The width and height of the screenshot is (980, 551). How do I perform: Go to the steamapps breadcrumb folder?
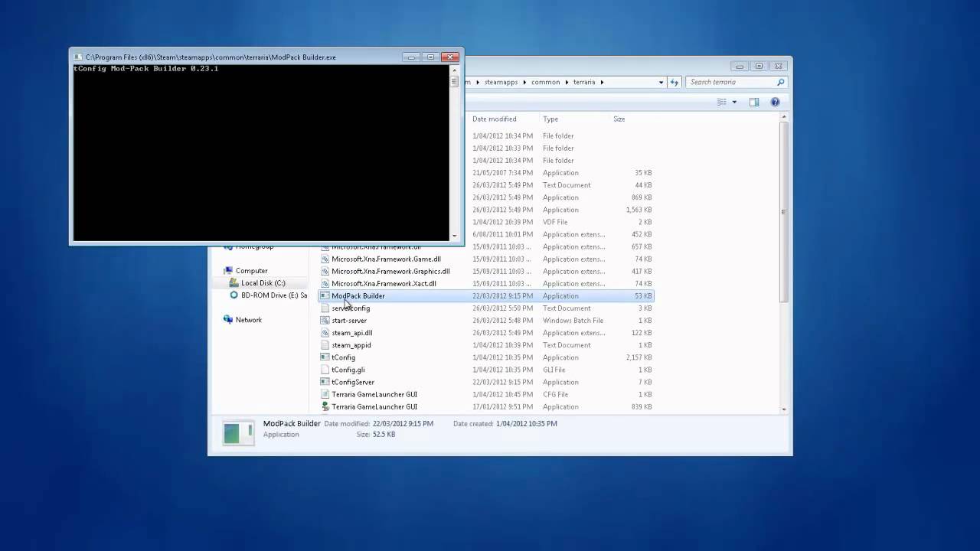point(501,82)
